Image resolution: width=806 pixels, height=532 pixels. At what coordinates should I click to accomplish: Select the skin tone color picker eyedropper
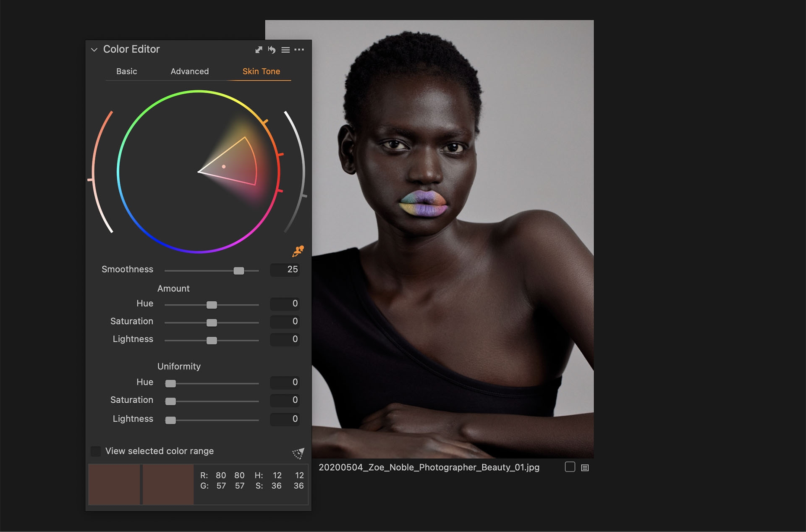[x=298, y=251]
